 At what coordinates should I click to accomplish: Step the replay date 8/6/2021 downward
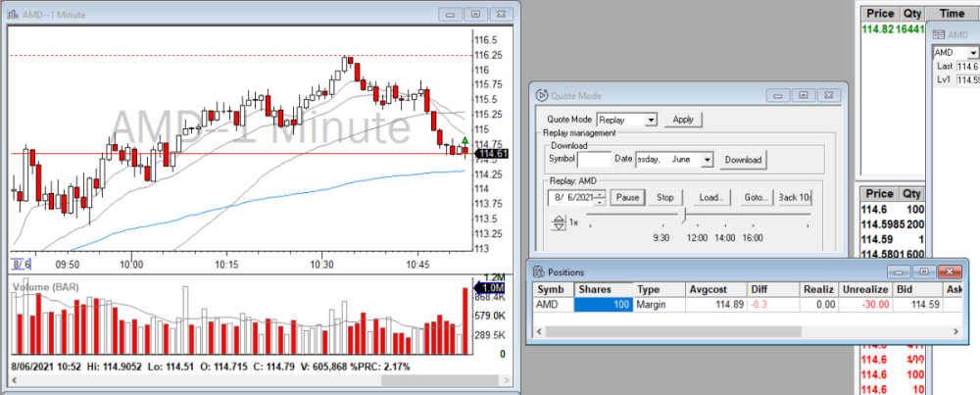[600, 201]
